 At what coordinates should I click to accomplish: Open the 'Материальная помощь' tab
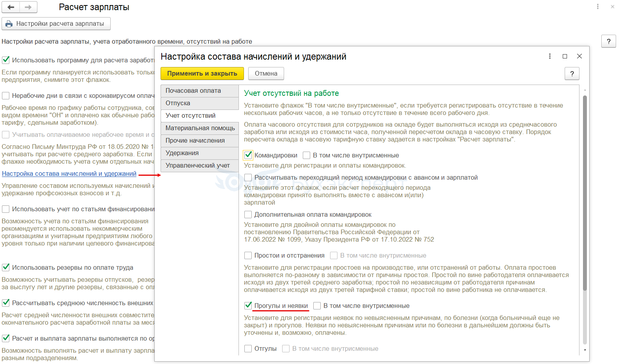pos(200,128)
